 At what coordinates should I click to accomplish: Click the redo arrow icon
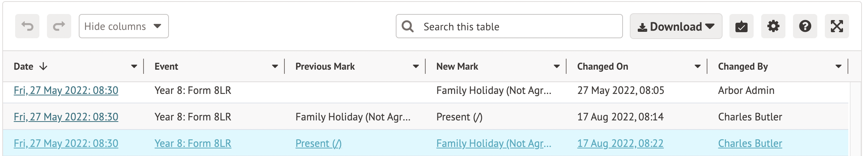(59, 27)
